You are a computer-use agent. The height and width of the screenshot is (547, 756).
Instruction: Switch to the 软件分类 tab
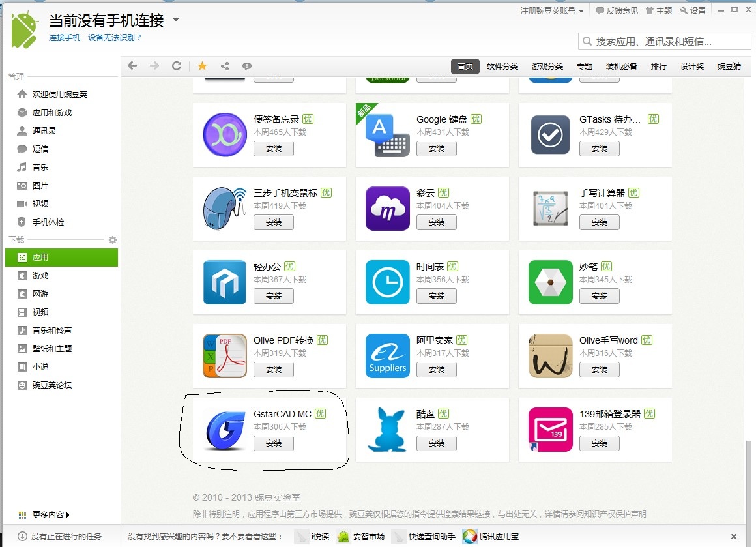(502, 66)
